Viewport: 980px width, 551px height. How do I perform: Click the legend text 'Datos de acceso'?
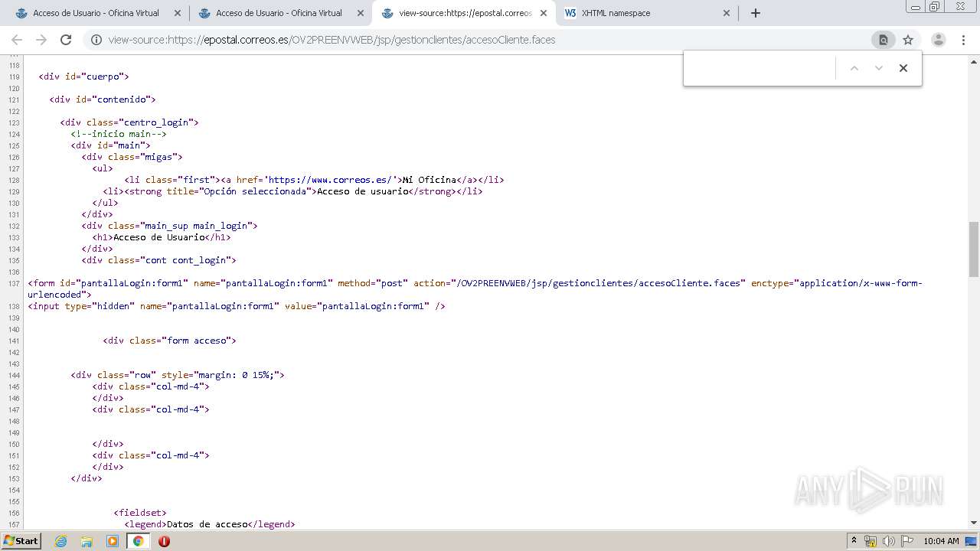(207, 524)
